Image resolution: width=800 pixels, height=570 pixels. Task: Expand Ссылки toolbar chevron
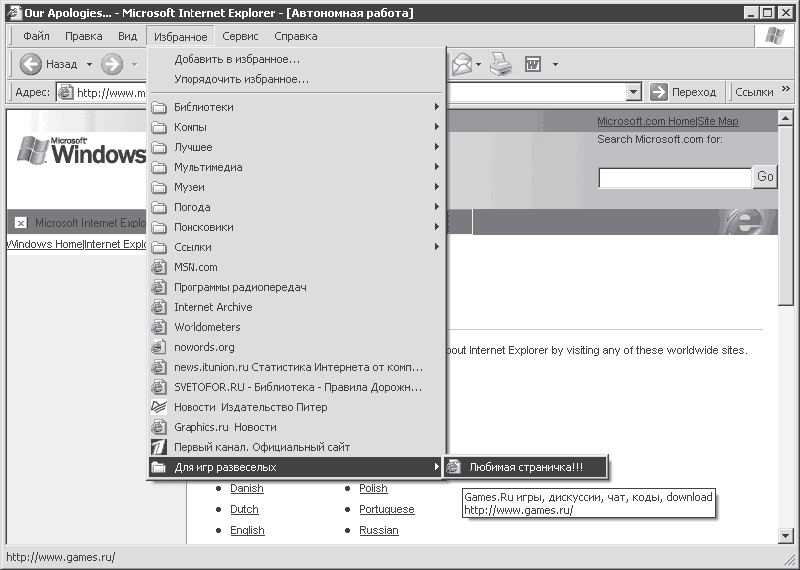click(x=786, y=89)
